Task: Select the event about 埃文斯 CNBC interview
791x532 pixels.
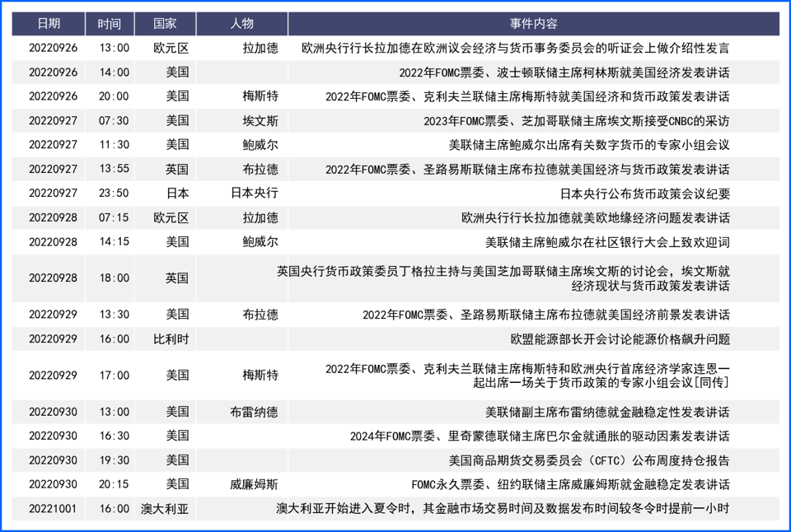Action: (577, 121)
